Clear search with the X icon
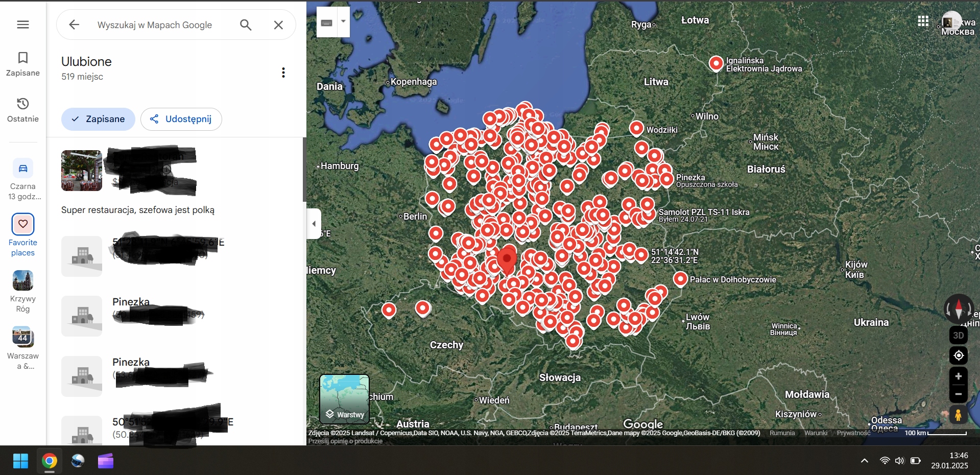The image size is (980, 475). click(x=278, y=25)
